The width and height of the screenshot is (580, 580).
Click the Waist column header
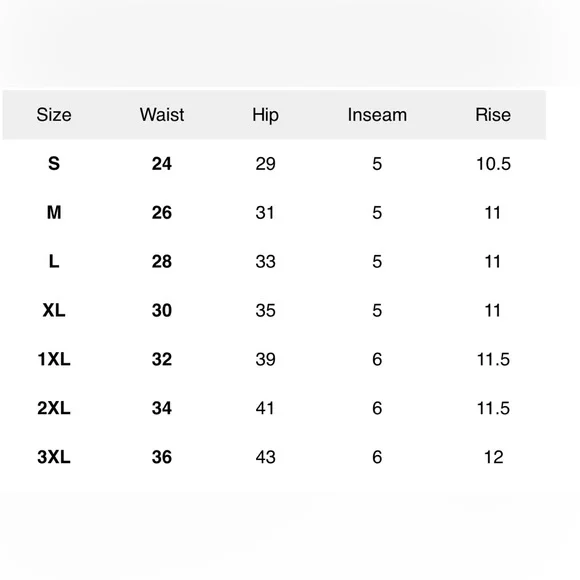click(162, 115)
